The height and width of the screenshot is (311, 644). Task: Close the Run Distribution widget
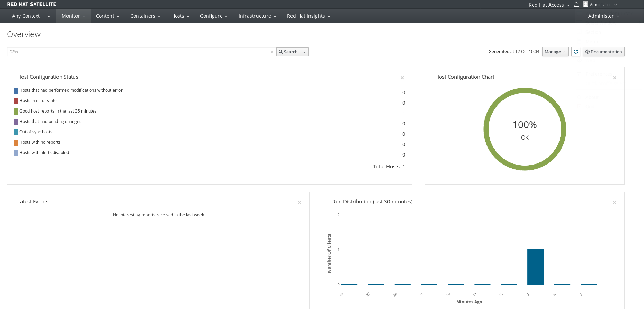coord(615,202)
